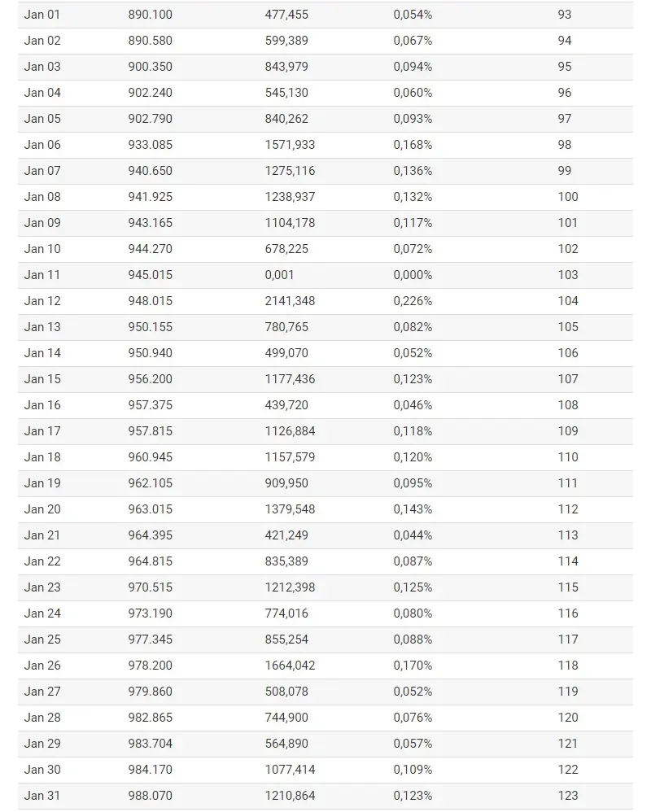Click the 0,143% value for Jan 20
The height and width of the screenshot is (812, 651).
click(x=413, y=509)
